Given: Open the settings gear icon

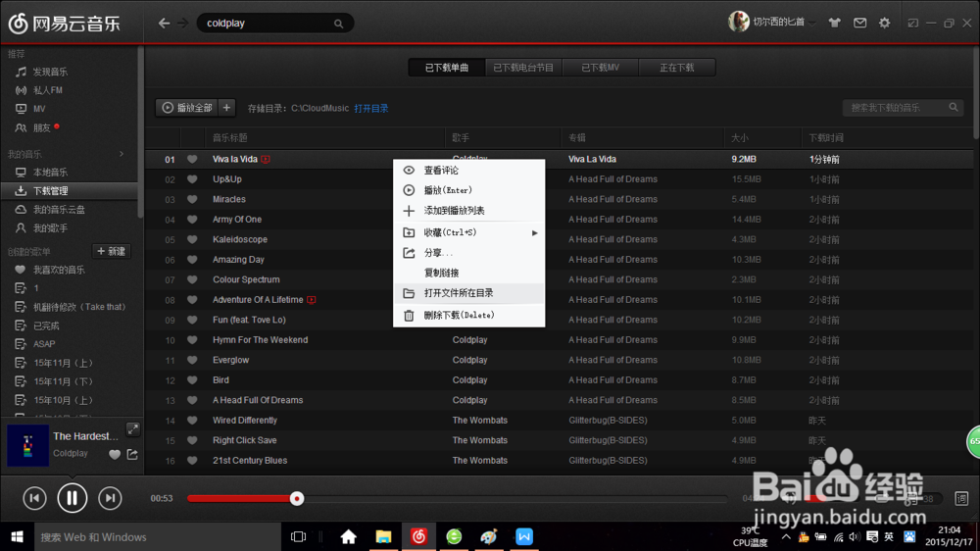Looking at the screenshot, I should pyautogui.click(x=884, y=24).
